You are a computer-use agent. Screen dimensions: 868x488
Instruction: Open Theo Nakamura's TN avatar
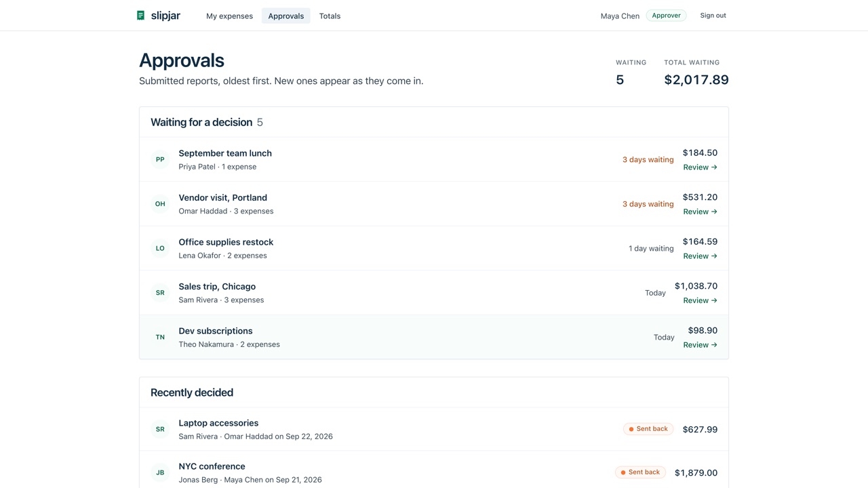[160, 337]
